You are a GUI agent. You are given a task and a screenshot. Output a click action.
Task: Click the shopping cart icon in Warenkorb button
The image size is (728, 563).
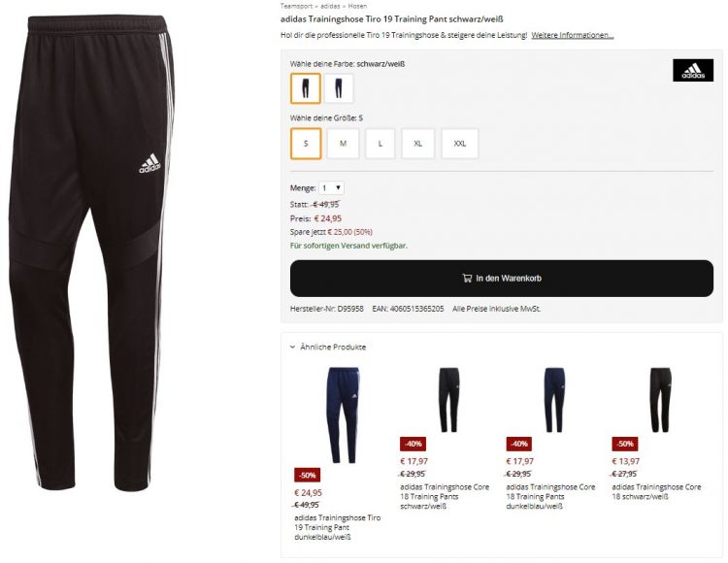coord(467,278)
